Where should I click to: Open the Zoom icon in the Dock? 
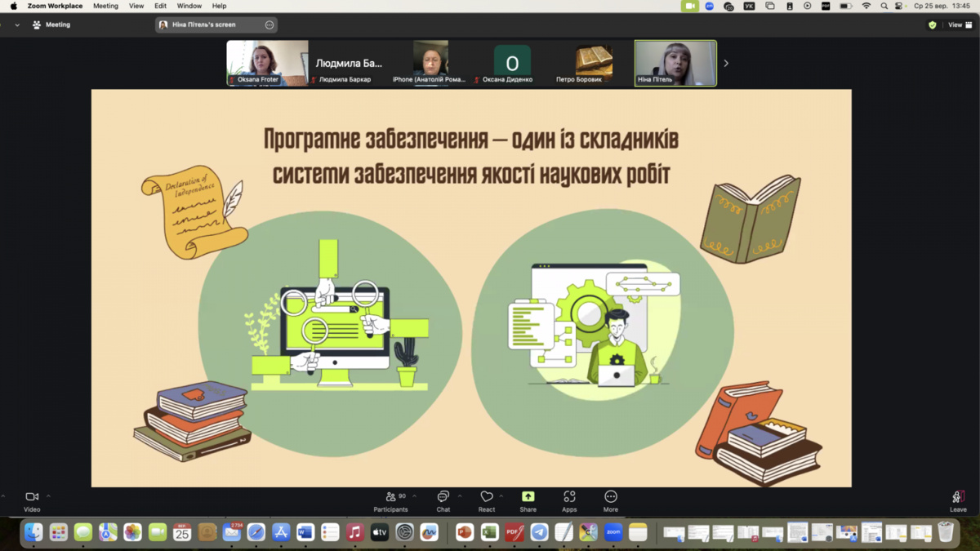613,532
